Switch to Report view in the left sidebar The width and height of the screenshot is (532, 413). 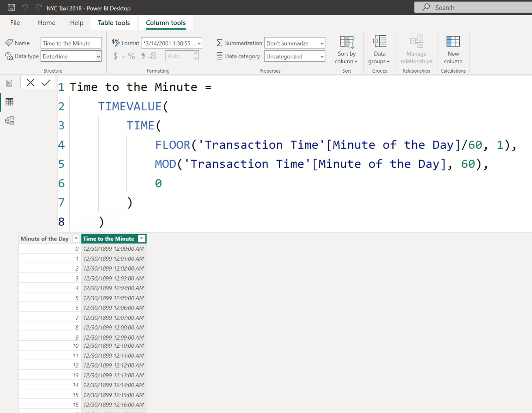point(9,83)
